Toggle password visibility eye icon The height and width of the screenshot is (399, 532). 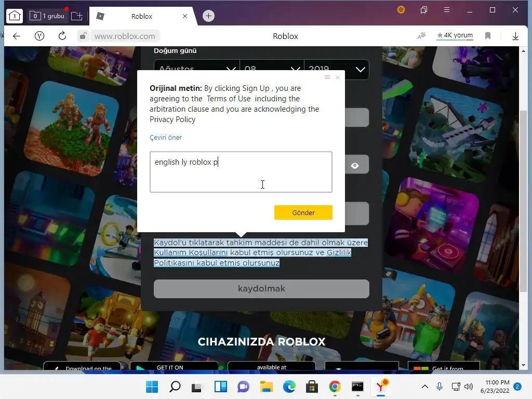coord(355,166)
